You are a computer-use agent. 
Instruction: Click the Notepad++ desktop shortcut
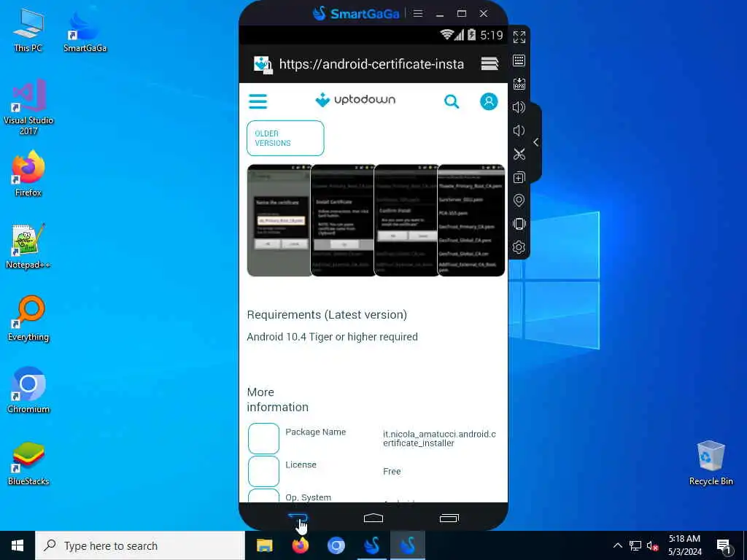click(28, 246)
